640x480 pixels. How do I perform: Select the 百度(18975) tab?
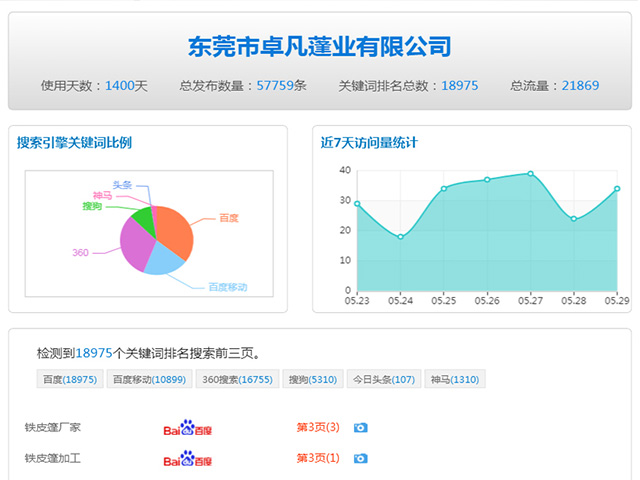(x=70, y=380)
